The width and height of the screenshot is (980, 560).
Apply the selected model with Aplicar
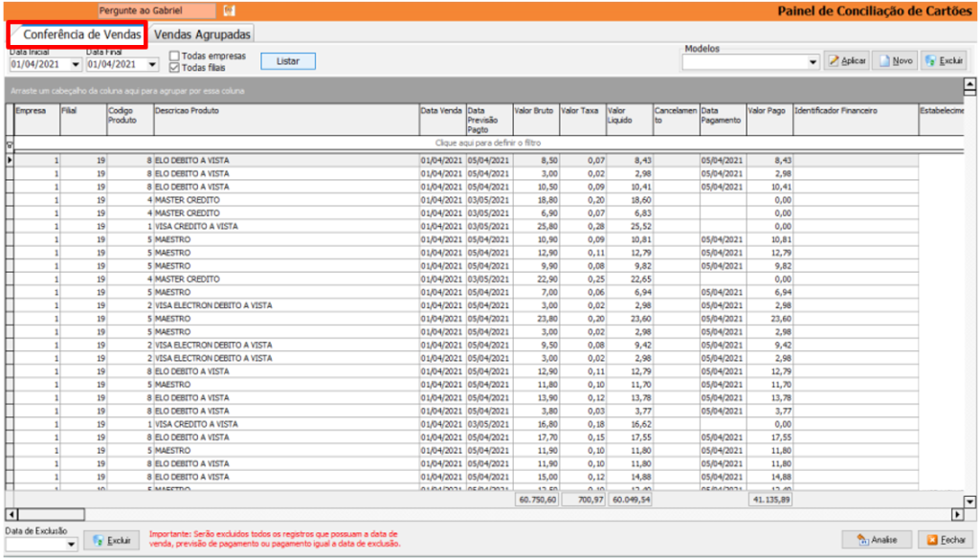click(847, 60)
